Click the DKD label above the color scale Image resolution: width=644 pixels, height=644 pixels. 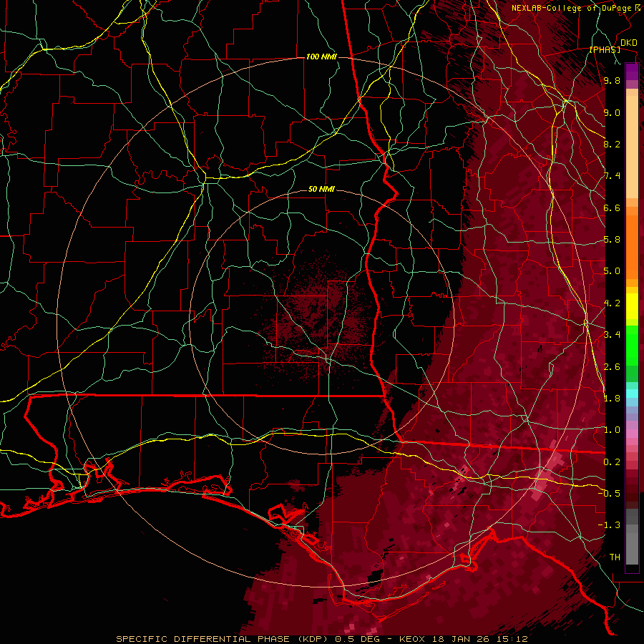[x=628, y=43]
